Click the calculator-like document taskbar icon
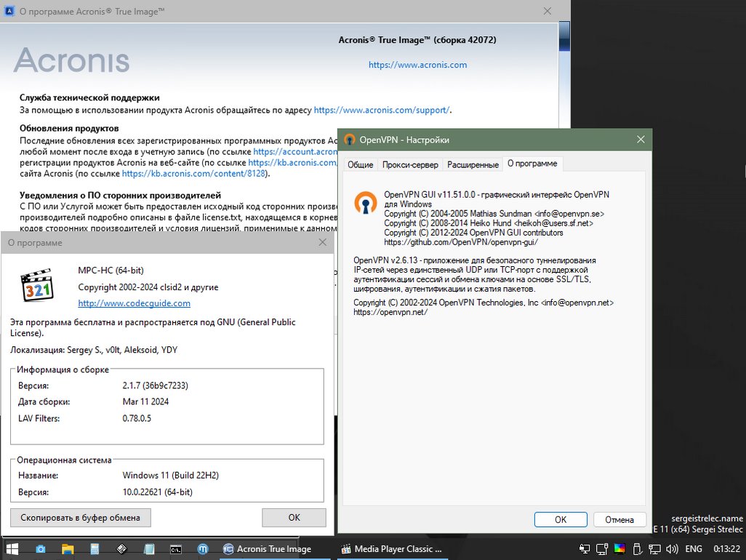746x560 pixels. coord(95,549)
